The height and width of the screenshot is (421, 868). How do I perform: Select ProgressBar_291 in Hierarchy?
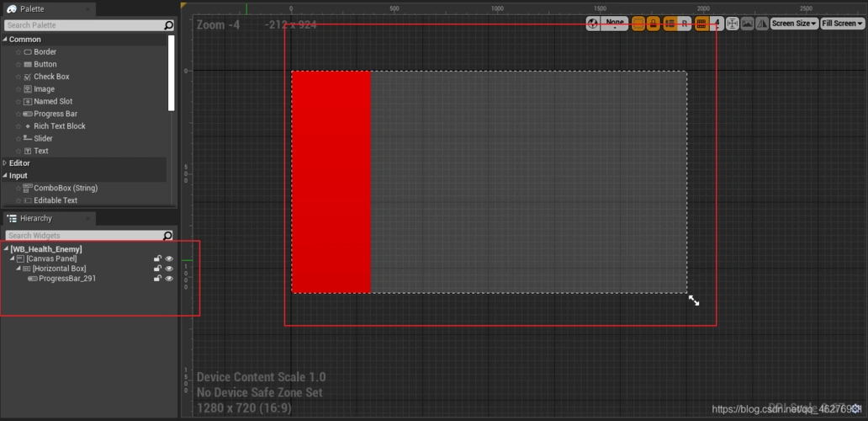tap(67, 279)
